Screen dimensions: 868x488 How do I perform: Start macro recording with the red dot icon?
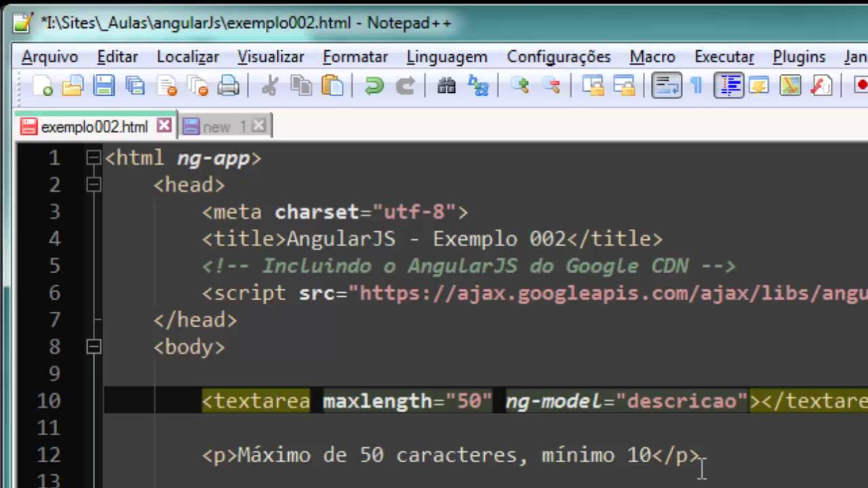861,86
